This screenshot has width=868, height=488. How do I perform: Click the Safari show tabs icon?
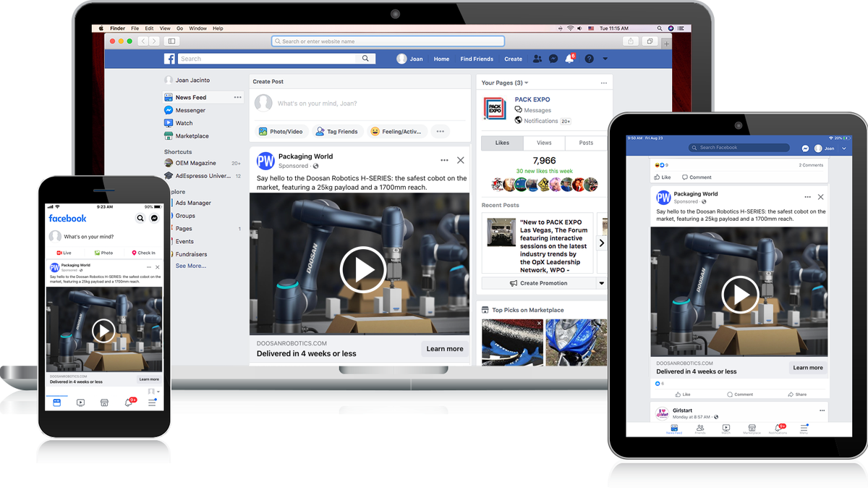(650, 41)
